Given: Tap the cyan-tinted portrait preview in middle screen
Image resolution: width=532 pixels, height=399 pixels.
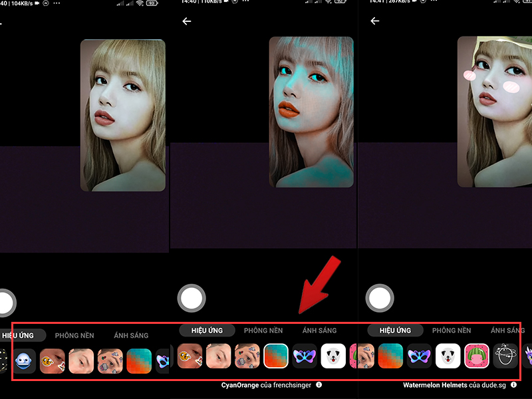Looking at the screenshot, I should pos(311,113).
